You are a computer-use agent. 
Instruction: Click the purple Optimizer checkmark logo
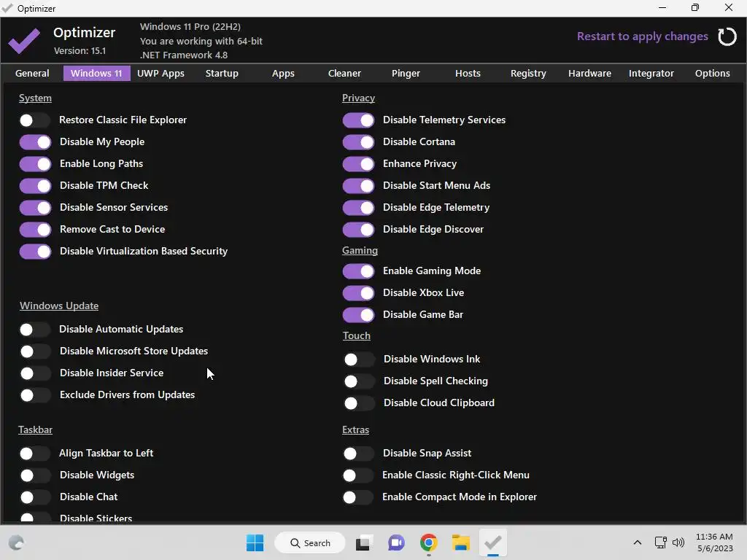click(x=24, y=41)
